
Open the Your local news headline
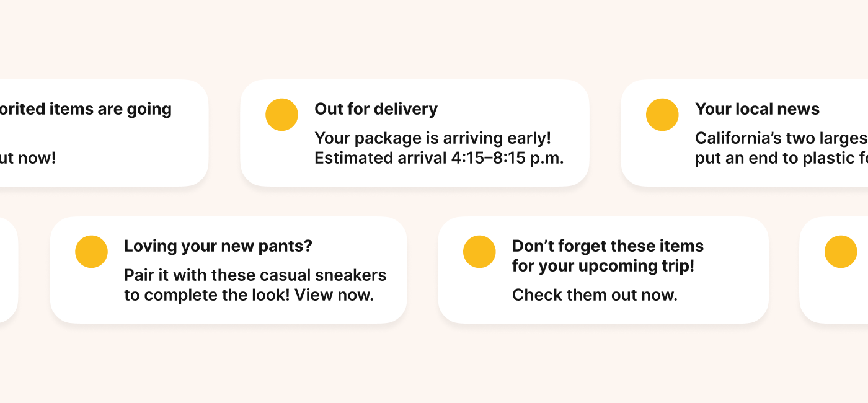coord(757,109)
